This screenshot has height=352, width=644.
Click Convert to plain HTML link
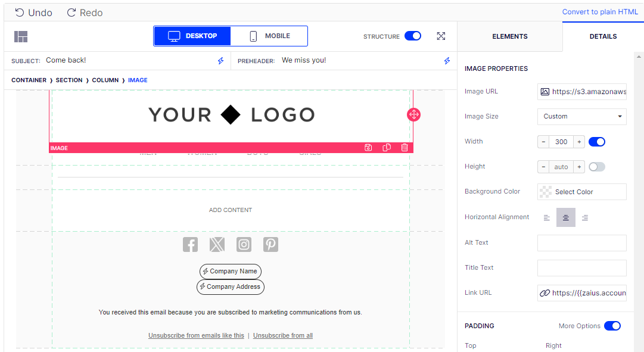point(599,12)
